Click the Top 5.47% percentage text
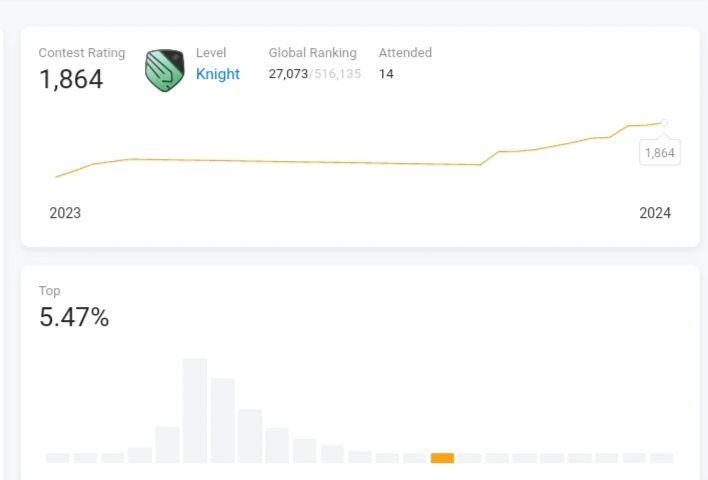708x480 pixels. (x=74, y=317)
